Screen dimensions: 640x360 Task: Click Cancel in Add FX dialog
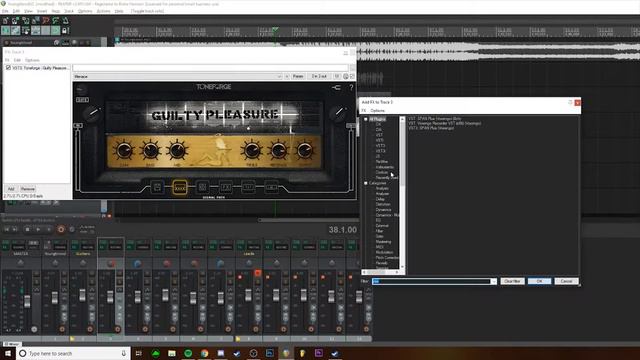[x=566, y=281]
